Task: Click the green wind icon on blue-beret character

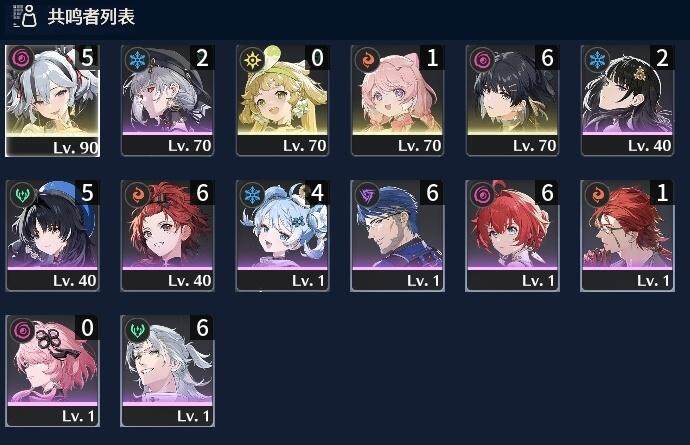Action: click(x=22, y=194)
